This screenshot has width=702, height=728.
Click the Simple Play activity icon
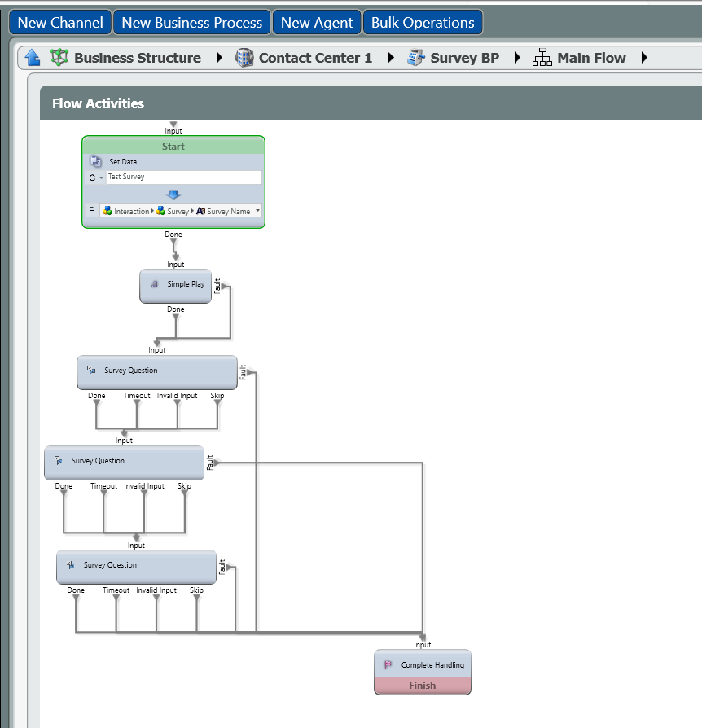[x=154, y=284]
